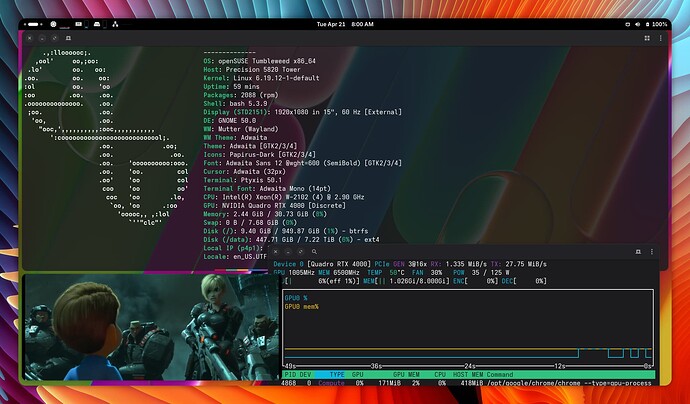Click the HOST MEM column header in nvtop
Image resolution: width=690 pixels, height=404 pixels.
(468, 375)
